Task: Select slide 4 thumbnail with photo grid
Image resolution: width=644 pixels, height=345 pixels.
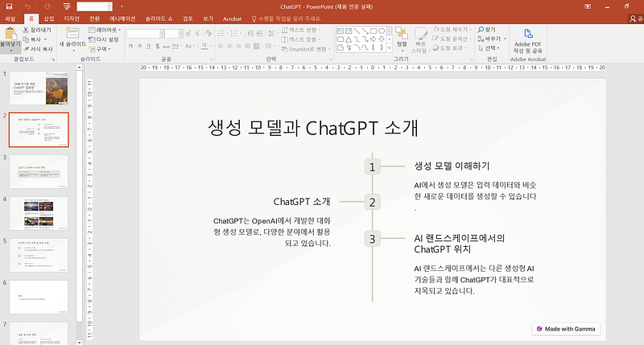Action: click(39, 213)
